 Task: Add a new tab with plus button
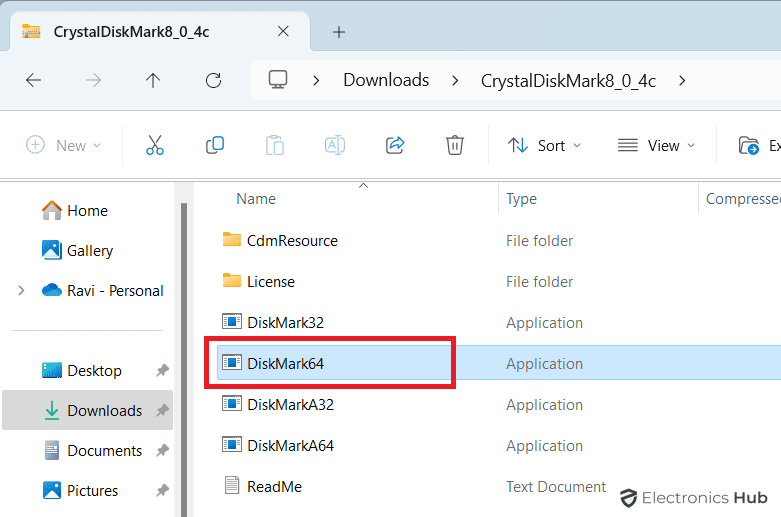[339, 32]
